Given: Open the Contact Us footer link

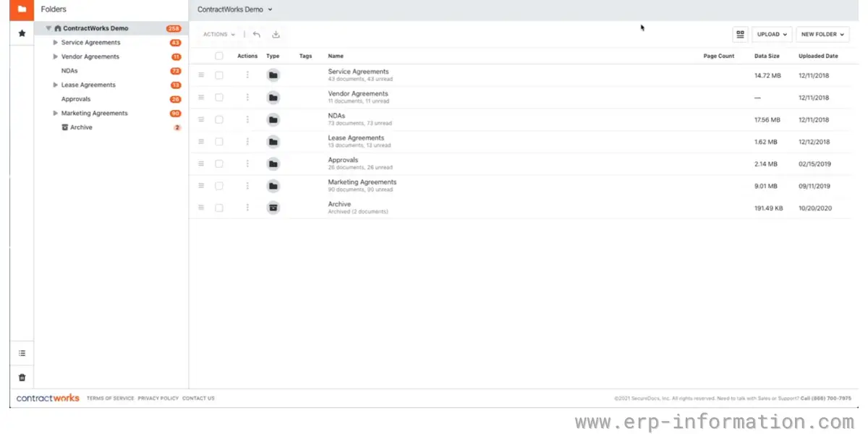Looking at the screenshot, I should point(198,398).
